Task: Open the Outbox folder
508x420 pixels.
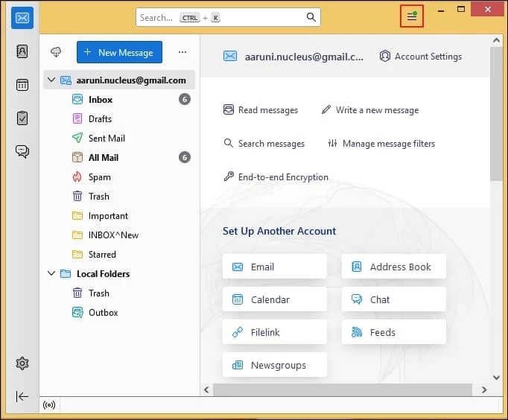Action: click(119, 313)
